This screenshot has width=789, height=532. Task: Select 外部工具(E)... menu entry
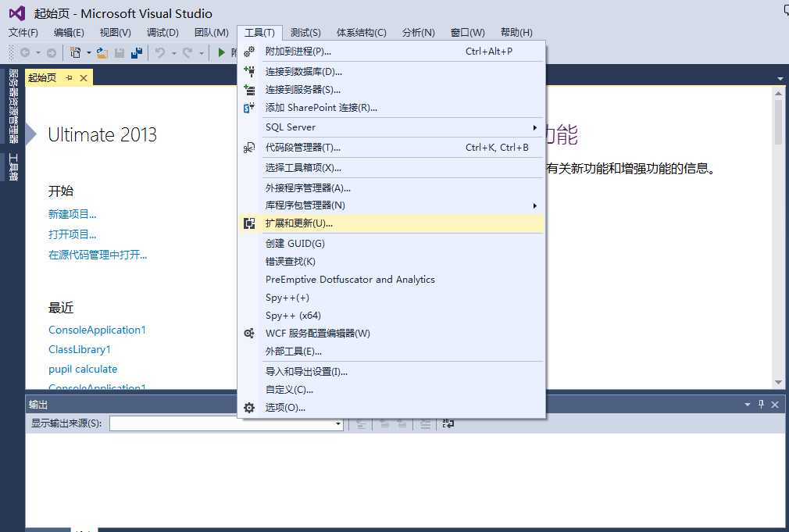point(392,352)
